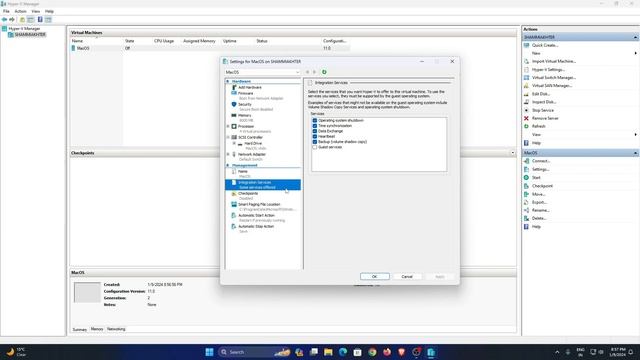Open Google Chrome from taskbar

372,352
